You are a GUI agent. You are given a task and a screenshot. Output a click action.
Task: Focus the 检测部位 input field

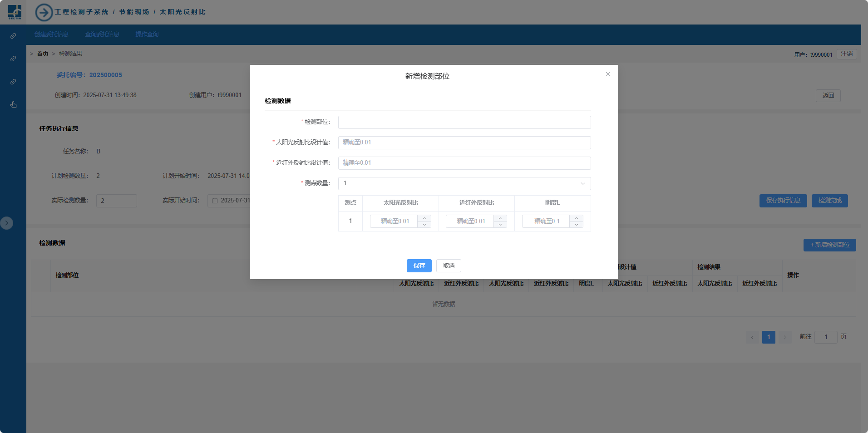[464, 122]
